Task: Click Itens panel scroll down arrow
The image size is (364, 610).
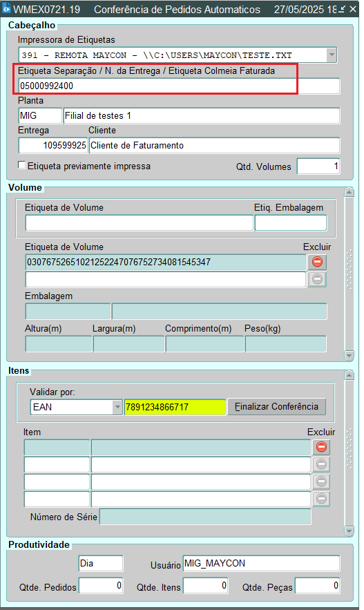Action: [349, 531]
